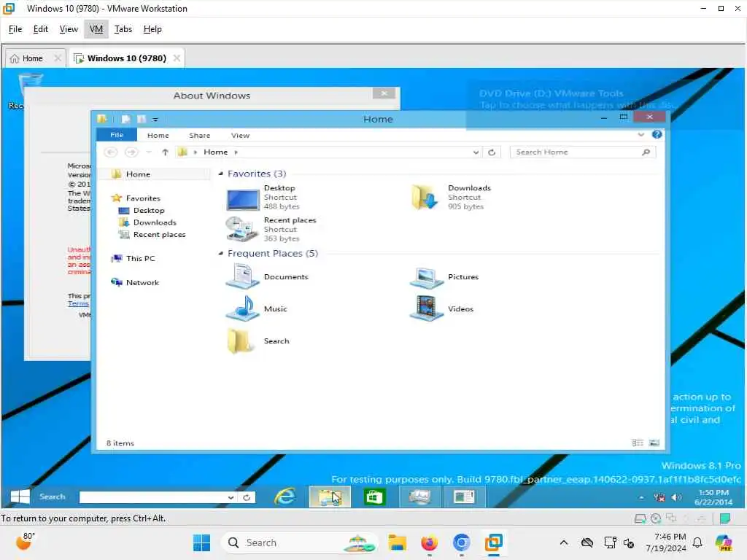Viewport: 747px width, 560px height.
Task: Click the Explorer forward arrow
Action: tap(131, 152)
